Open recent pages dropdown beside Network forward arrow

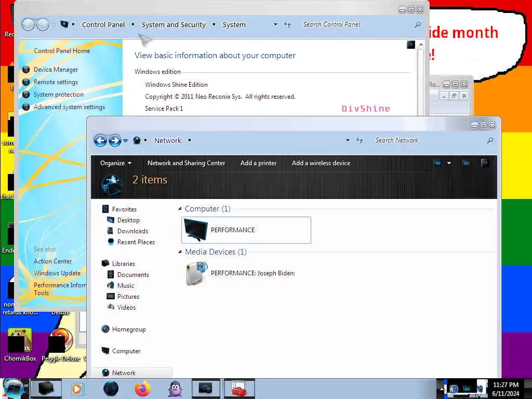pos(126,140)
